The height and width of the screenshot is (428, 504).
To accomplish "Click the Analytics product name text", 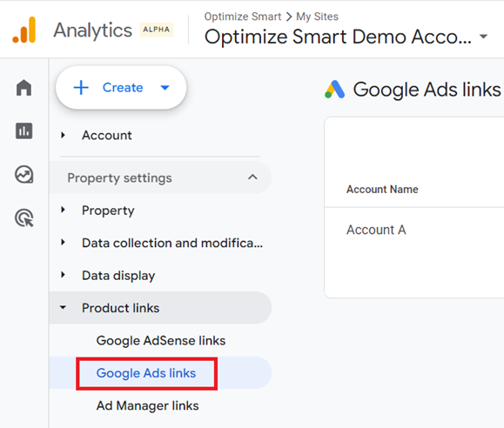I will [92, 30].
